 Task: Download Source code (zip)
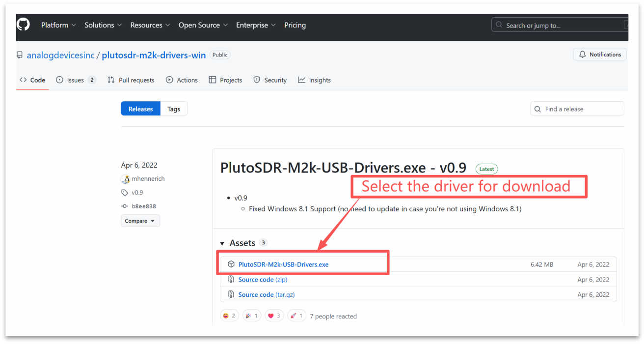263,280
